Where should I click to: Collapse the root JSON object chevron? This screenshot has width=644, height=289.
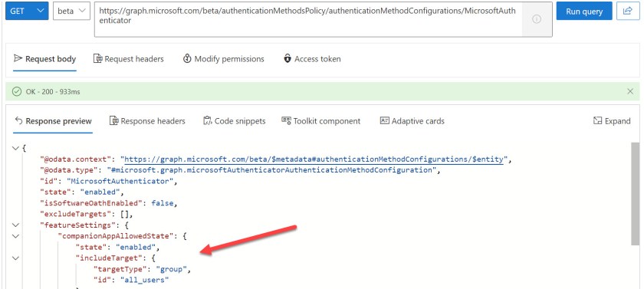[15, 148]
